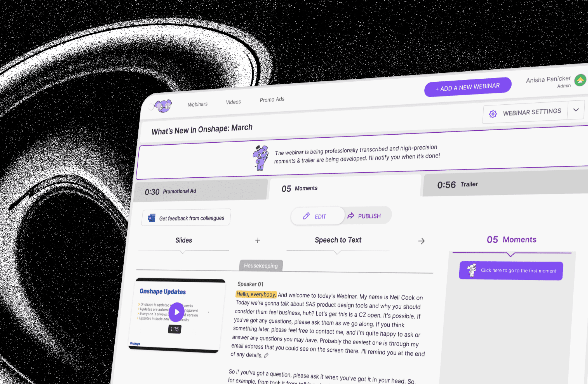Click the elephant mascot in the notification banner
Viewport: 588px width, 384px height.
click(260, 158)
